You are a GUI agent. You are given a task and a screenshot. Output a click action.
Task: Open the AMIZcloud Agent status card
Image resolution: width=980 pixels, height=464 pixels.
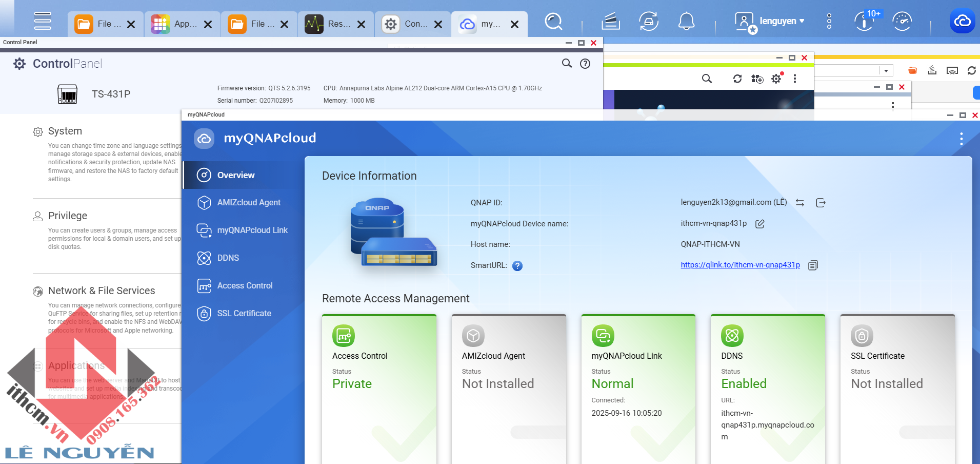[509, 389]
